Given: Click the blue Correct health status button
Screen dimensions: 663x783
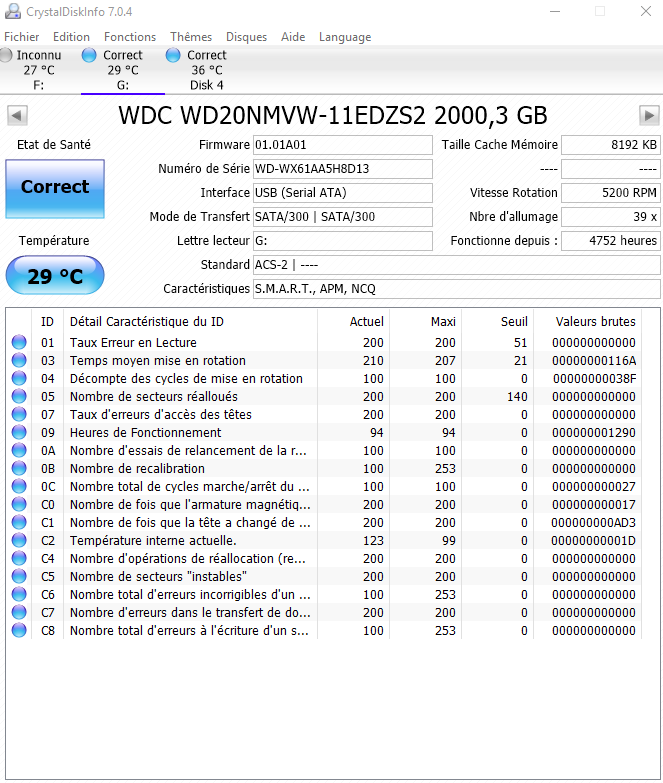Looking at the screenshot, I should pyautogui.click(x=55, y=187).
